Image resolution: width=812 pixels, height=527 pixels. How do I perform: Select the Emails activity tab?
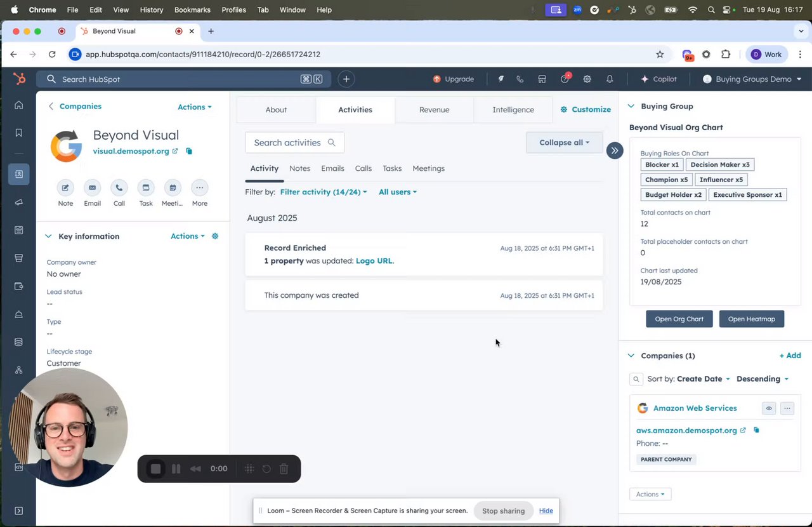point(332,168)
